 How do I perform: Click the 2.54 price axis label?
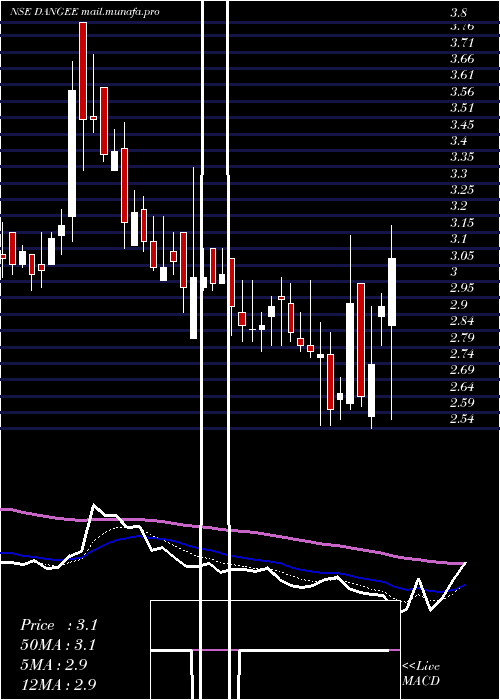click(x=462, y=419)
